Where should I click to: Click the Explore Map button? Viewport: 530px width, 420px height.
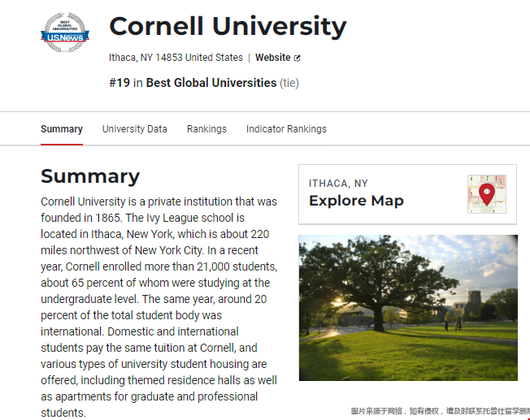(407, 194)
